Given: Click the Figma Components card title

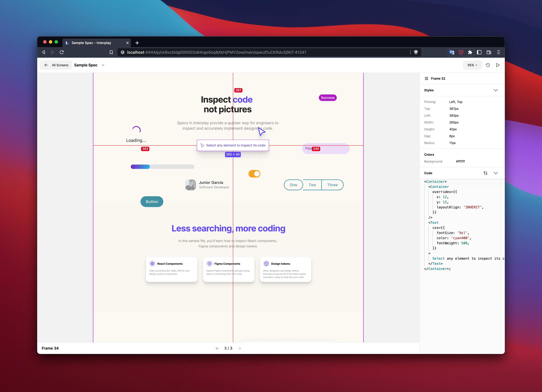Looking at the screenshot, I should pos(227,264).
